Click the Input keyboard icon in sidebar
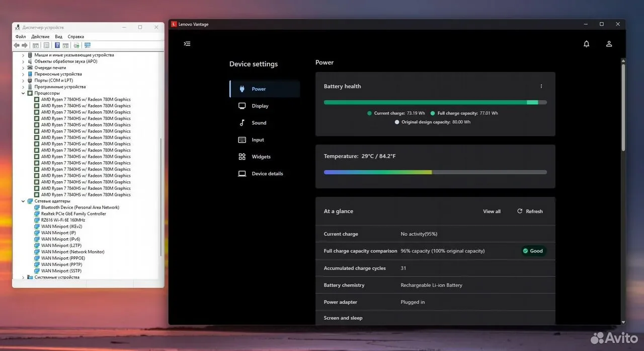 (242, 140)
